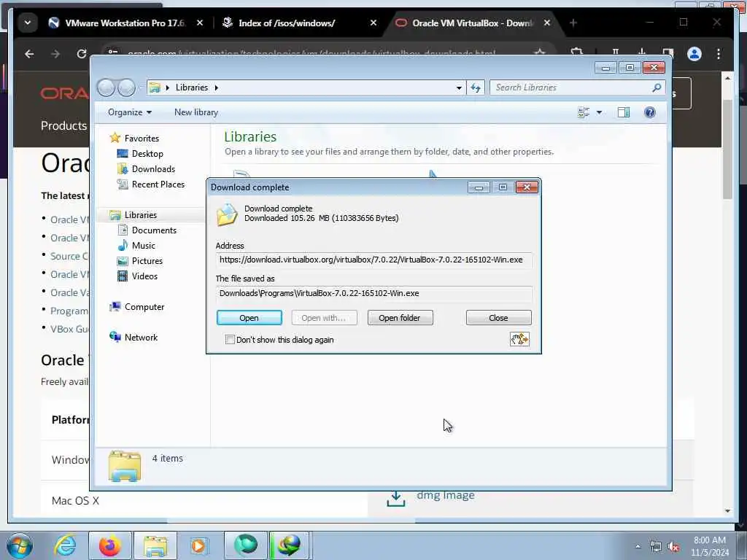The height and width of the screenshot is (560, 747).
Task: Open the Music library
Action: pyautogui.click(x=144, y=246)
